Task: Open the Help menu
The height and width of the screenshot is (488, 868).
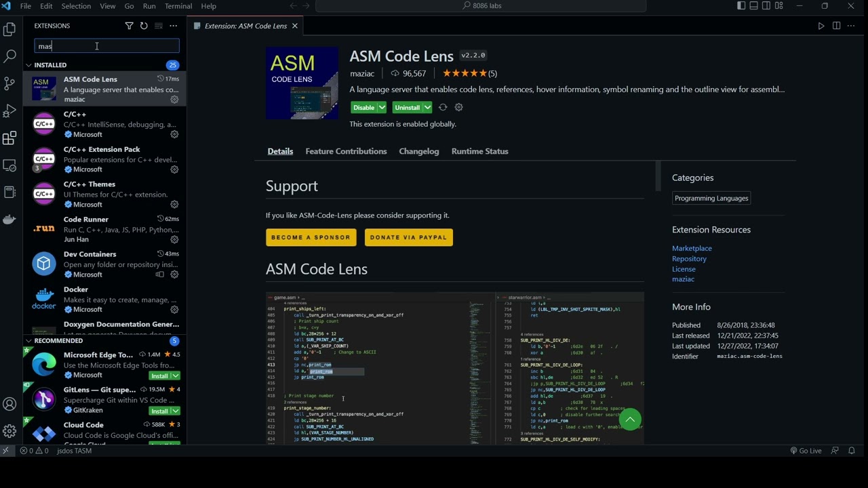Action: tap(209, 6)
